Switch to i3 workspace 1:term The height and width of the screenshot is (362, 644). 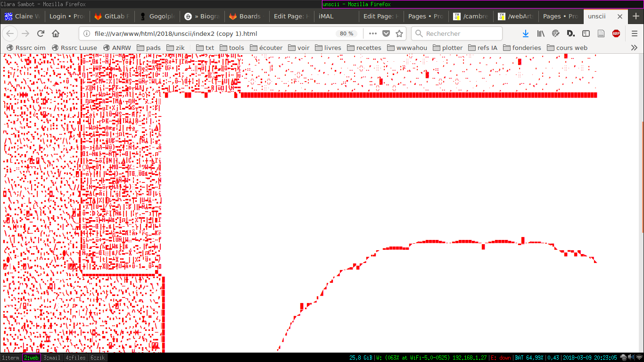click(10, 358)
